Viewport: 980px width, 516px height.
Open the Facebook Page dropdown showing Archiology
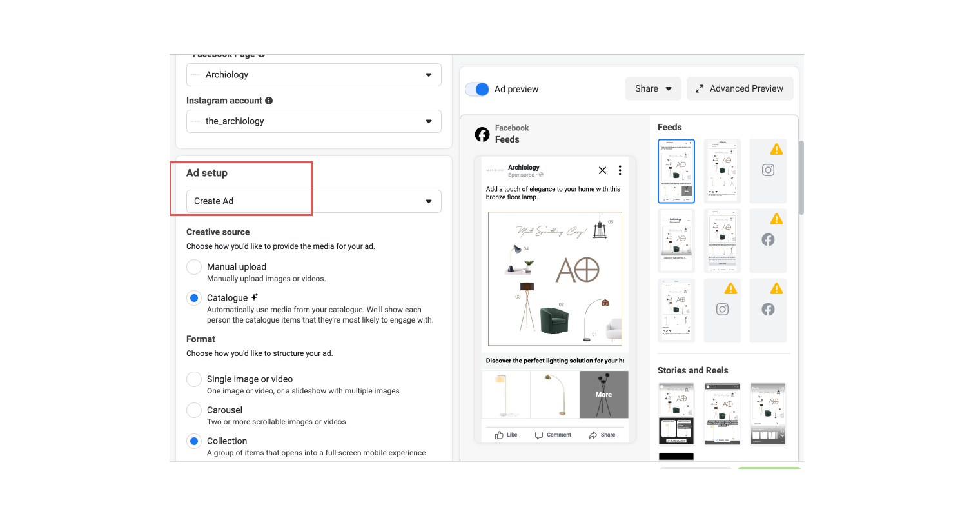point(313,75)
